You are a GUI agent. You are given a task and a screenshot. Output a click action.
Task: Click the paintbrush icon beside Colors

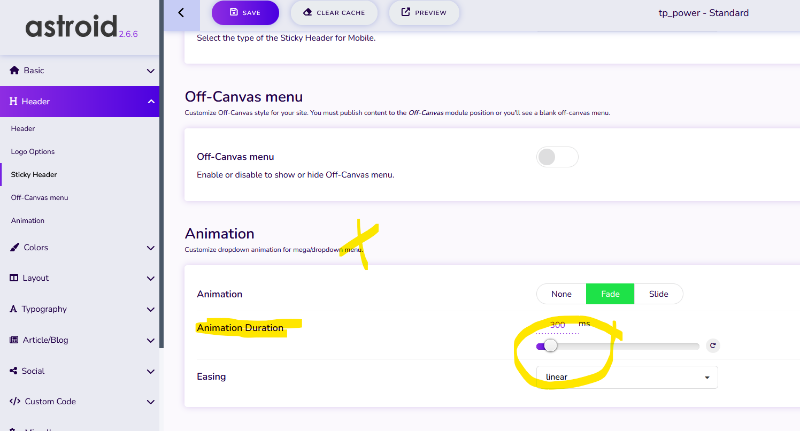[14, 247]
